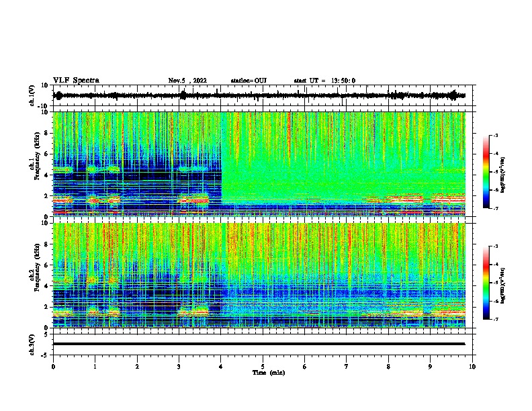Click the "2" tick on the time axis
Screen dimensions: 532x411
click(x=137, y=367)
